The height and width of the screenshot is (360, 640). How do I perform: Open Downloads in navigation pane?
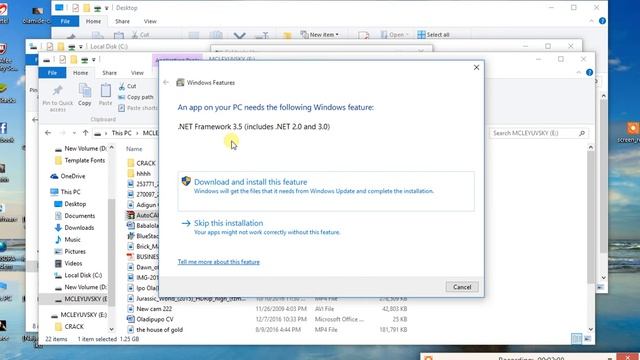(74, 227)
